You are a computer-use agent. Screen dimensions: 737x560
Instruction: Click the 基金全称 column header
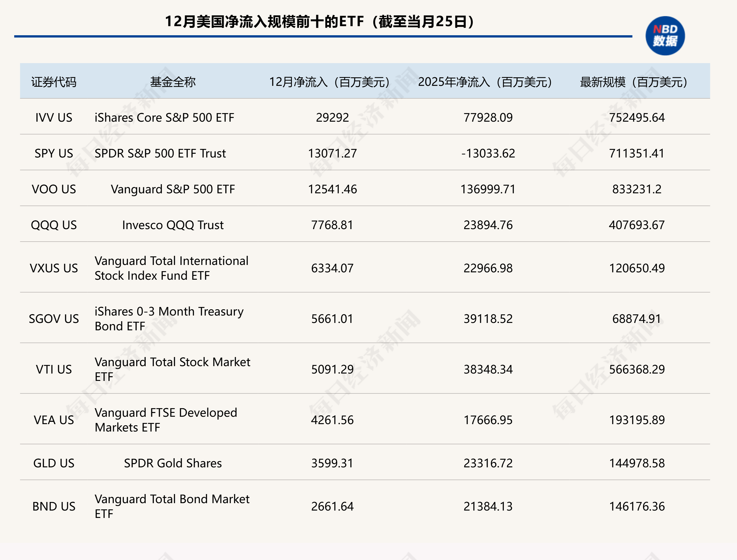pos(172,82)
